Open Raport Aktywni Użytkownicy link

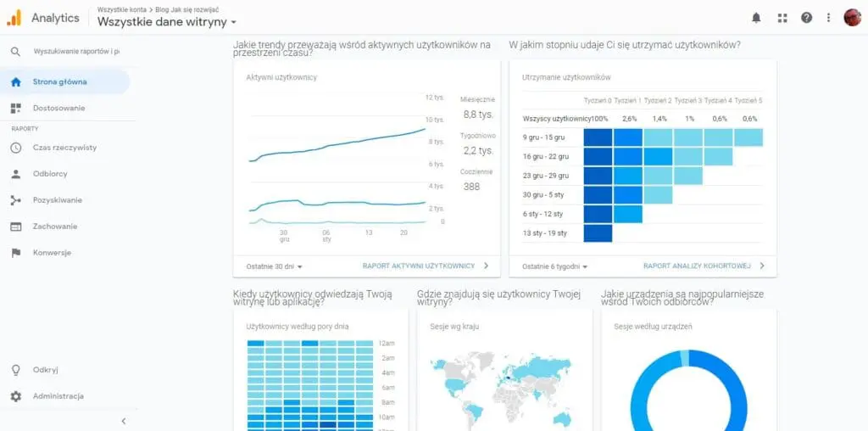point(419,266)
